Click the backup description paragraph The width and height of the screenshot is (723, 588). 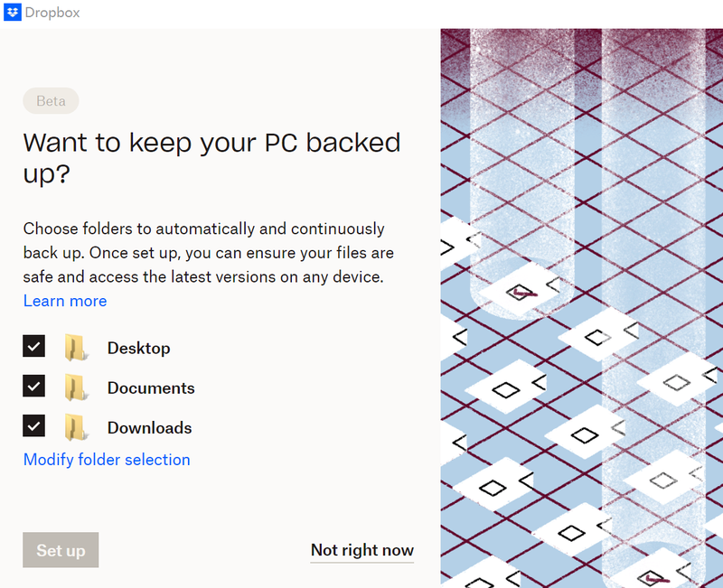[208, 254]
